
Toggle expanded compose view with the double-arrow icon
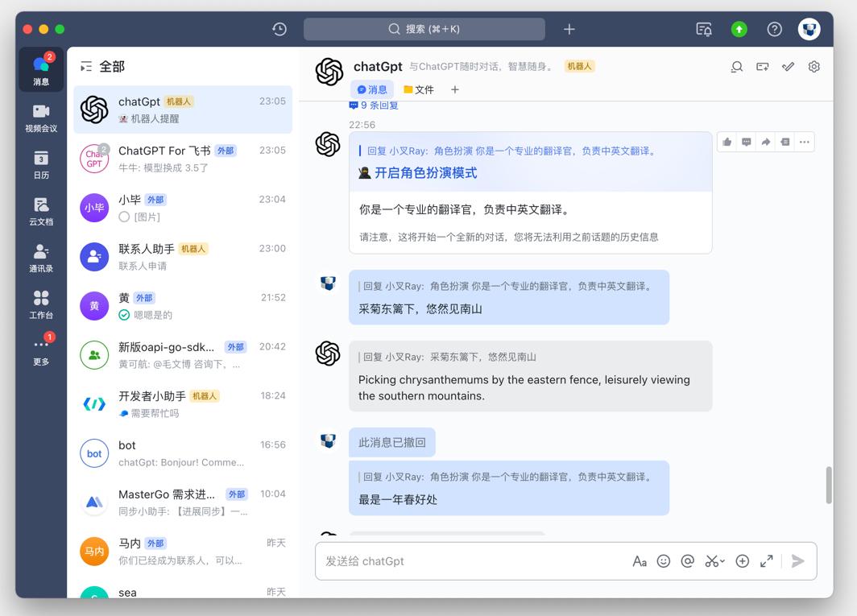(766, 561)
